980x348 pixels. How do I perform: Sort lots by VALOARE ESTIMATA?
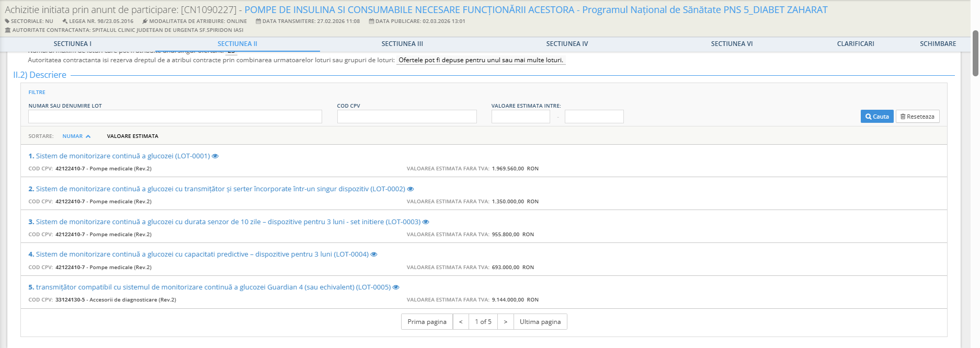tap(132, 136)
